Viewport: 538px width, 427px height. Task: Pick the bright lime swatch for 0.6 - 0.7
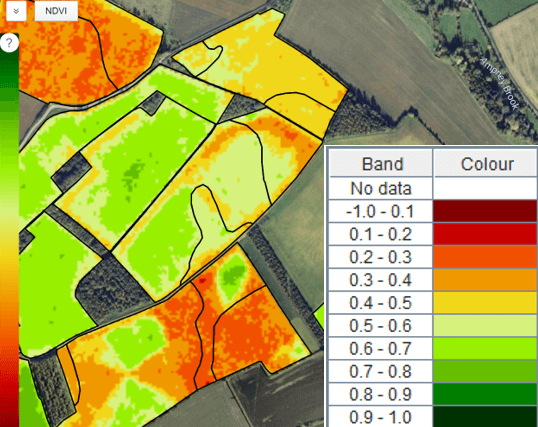486,348
